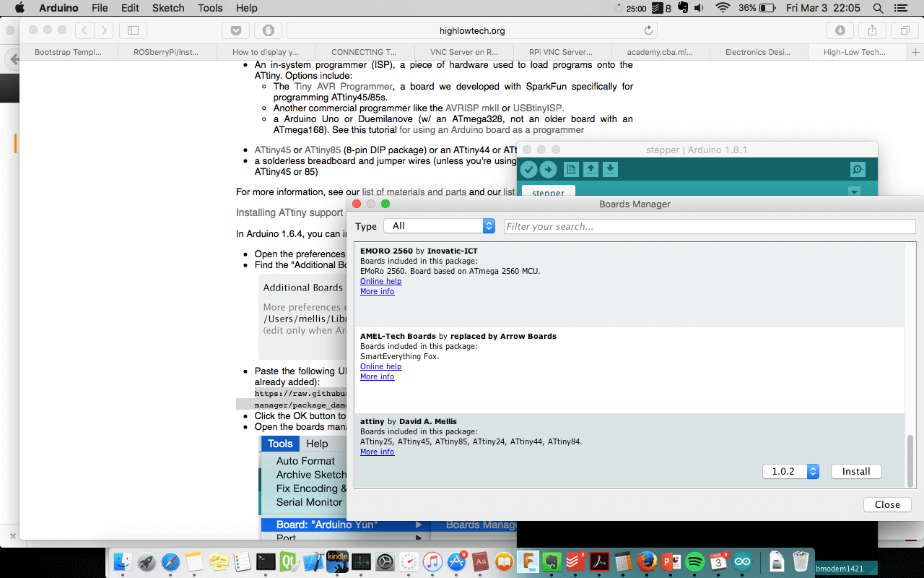Install the attiny board package
Image resolution: width=924 pixels, height=578 pixels.
[x=856, y=471]
